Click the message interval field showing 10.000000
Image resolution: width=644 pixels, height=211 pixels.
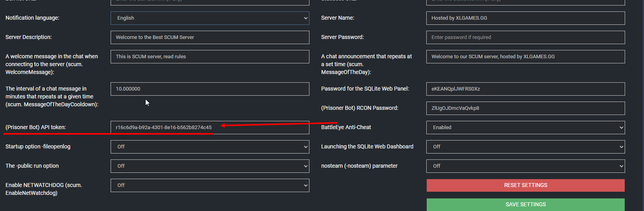[x=210, y=89]
